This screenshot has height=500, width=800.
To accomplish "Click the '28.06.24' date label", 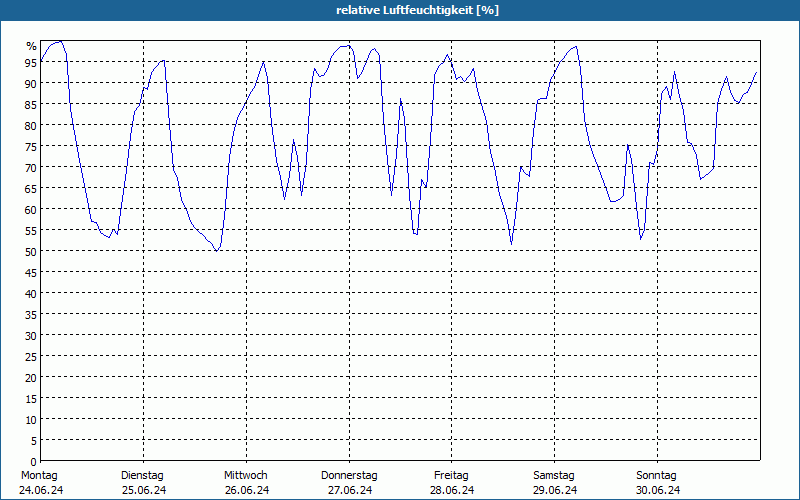I will (452, 490).
